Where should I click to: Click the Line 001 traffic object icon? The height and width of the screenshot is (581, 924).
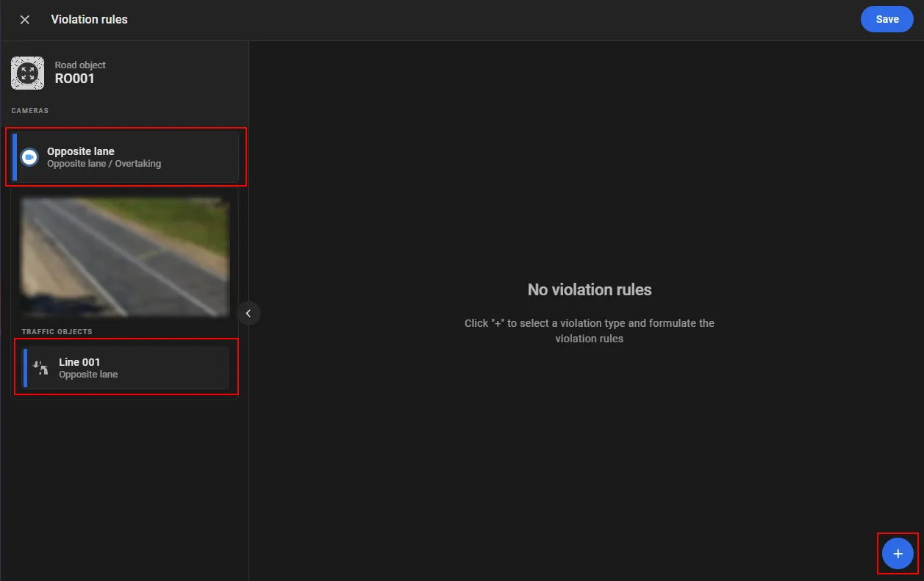[41, 368]
